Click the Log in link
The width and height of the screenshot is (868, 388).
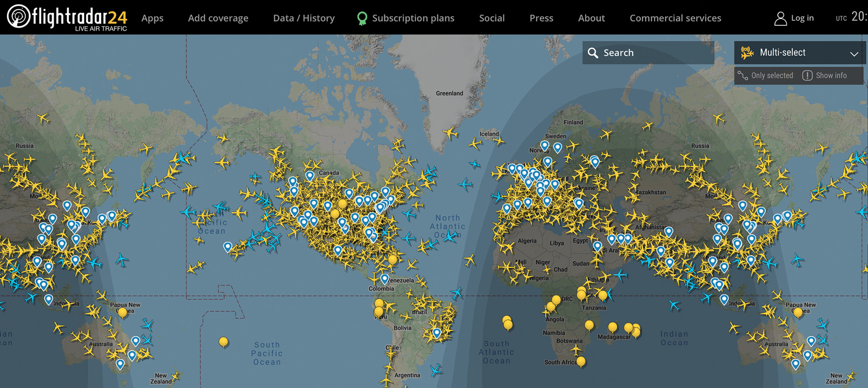pos(802,18)
